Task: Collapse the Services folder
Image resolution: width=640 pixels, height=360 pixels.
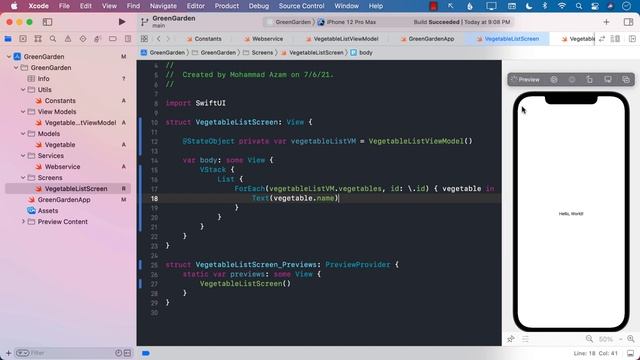Action: tap(23, 156)
